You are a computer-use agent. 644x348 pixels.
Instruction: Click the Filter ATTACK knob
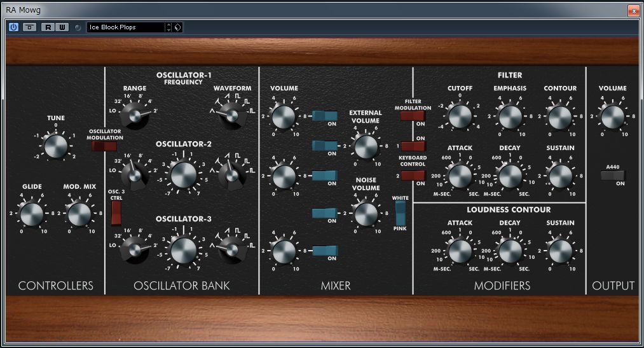coord(460,176)
